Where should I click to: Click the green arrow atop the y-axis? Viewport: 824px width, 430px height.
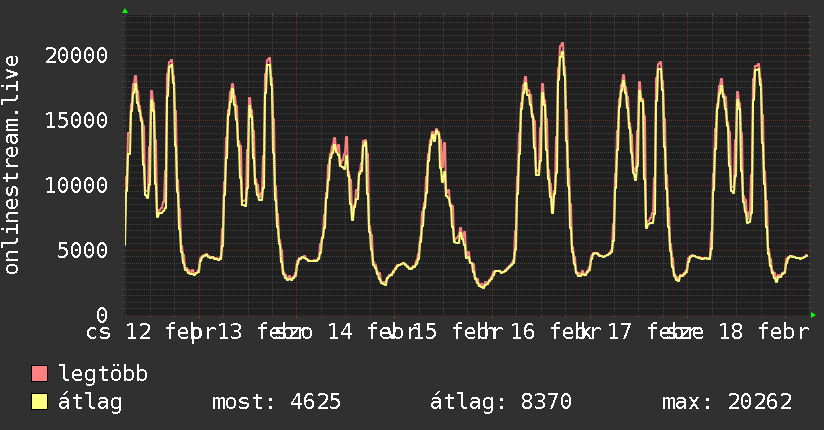point(125,11)
